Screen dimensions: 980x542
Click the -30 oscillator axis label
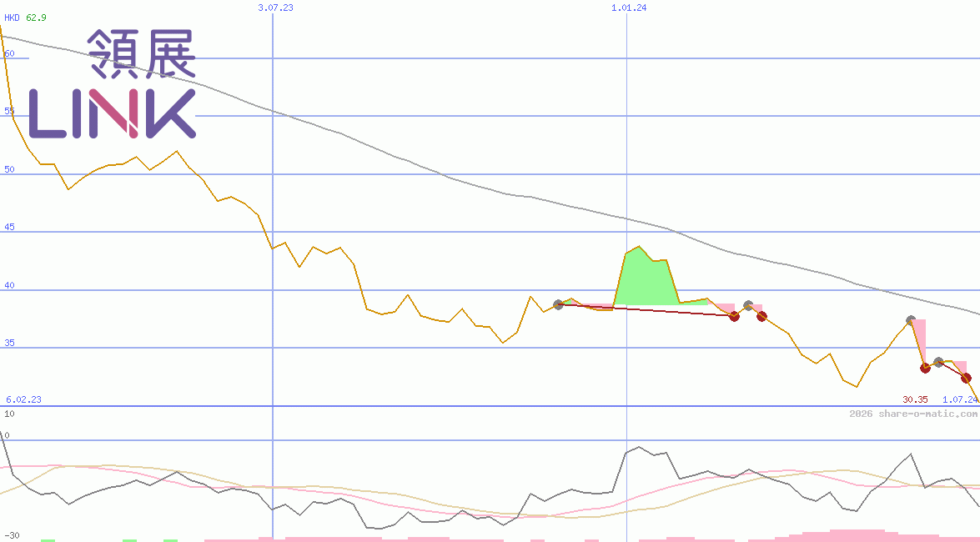pyautogui.click(x=12, y=535)
